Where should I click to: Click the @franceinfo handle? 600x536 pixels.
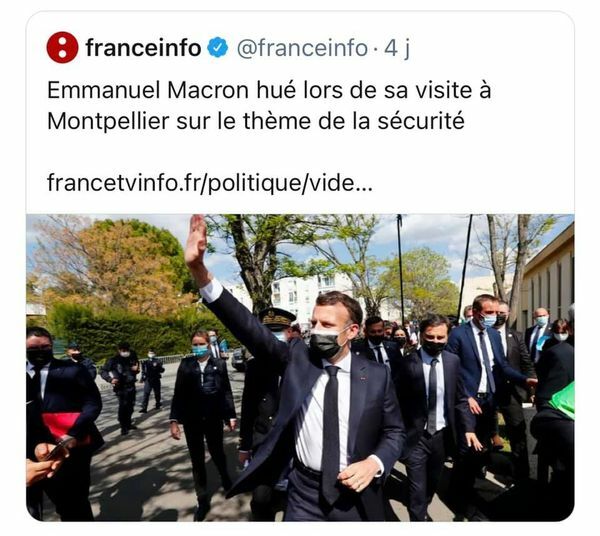pos(302,48)
